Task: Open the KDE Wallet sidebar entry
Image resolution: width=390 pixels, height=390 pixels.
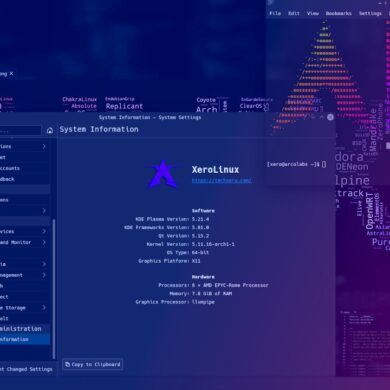Action: point(25,157)
